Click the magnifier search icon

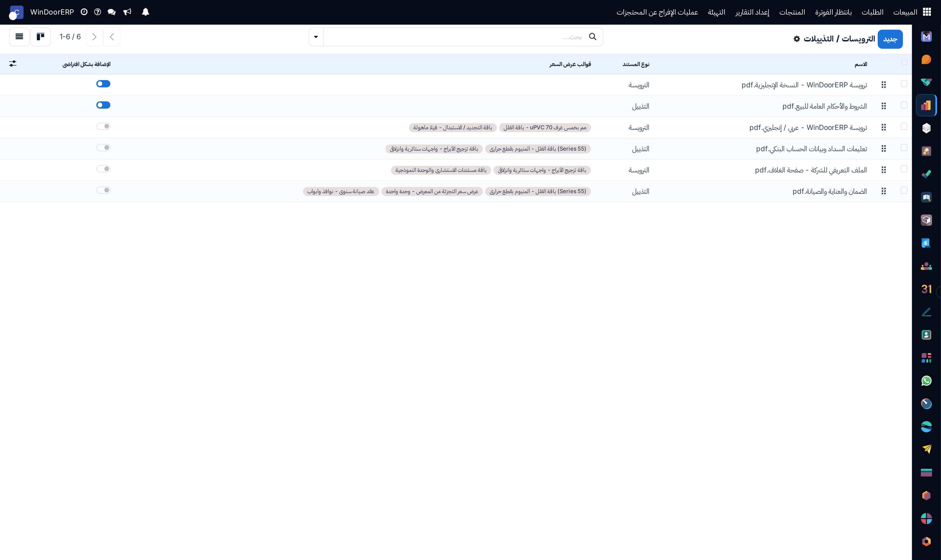(593, 37)
